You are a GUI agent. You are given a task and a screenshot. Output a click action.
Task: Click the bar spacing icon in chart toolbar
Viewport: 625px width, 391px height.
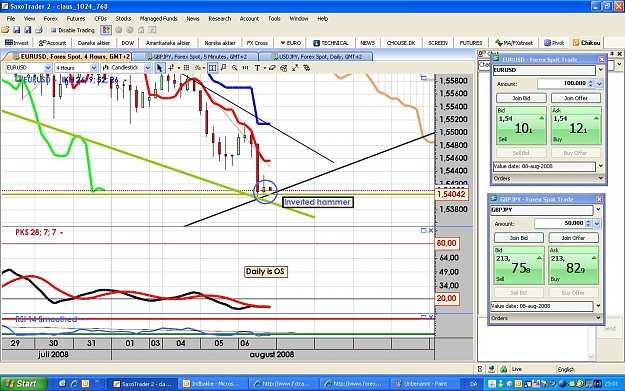[x=246, y=68]
